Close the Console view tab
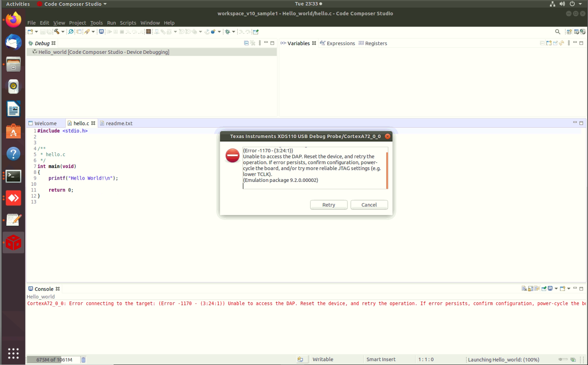This screenshot has height=365, width=588. pyautogui.click(x=58, y=288)
